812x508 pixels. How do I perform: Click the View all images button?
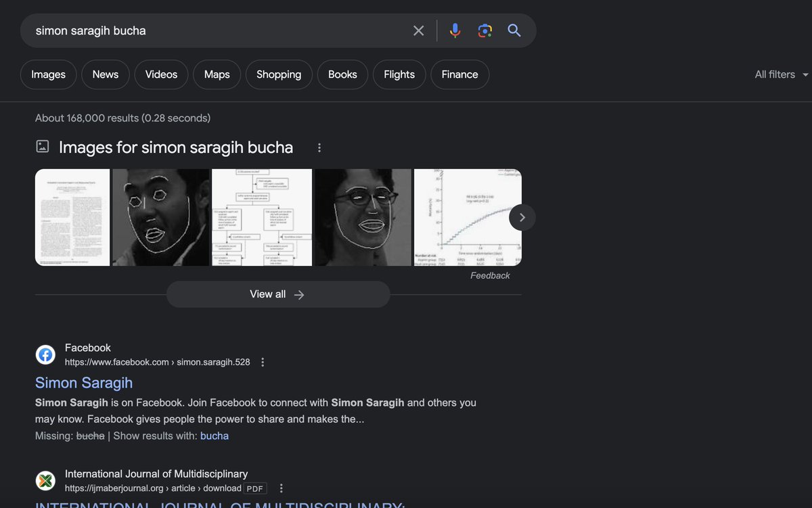(x=278, y=294)
